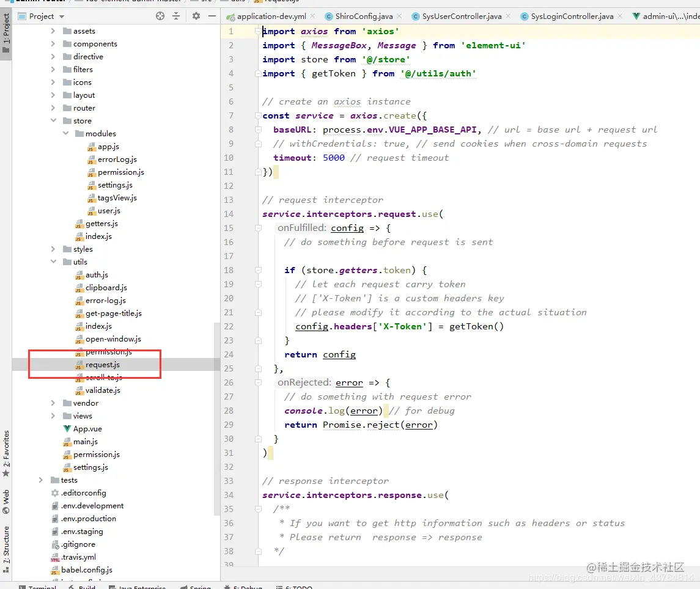This screenshot has height=589, width=700.
Task: Open the 2: Favorites side tool window
Action: tap(6, 453)
